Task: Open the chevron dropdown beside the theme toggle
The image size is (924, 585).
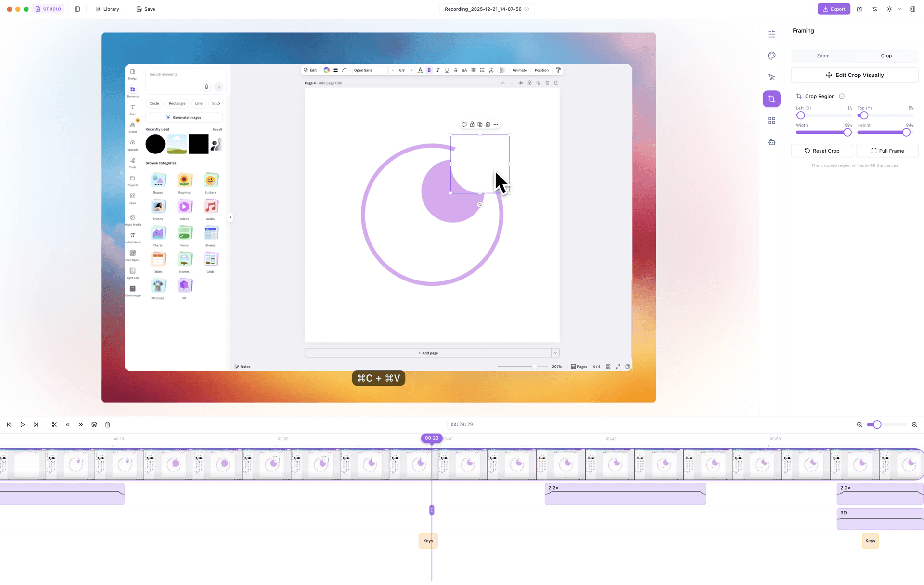Action: [900, 9]
